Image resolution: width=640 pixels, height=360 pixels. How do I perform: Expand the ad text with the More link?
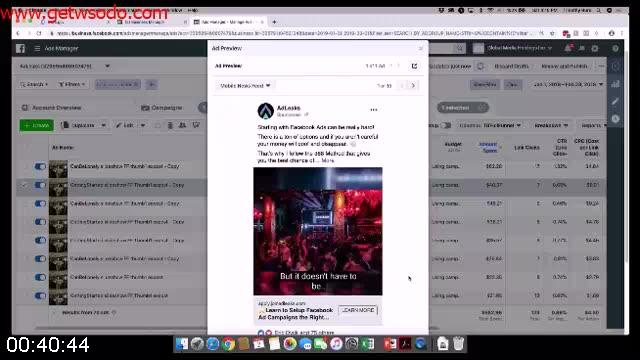click(x=328, y=161)
